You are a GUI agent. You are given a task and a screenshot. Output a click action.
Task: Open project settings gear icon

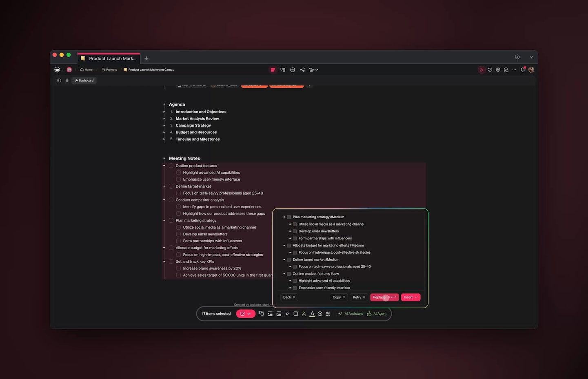click(x=498, y=70)
